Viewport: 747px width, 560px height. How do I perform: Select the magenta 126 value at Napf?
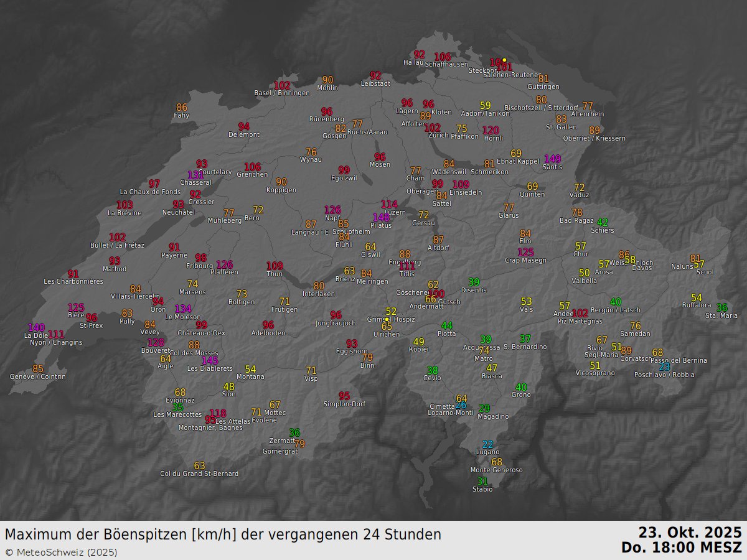(332, 210)
